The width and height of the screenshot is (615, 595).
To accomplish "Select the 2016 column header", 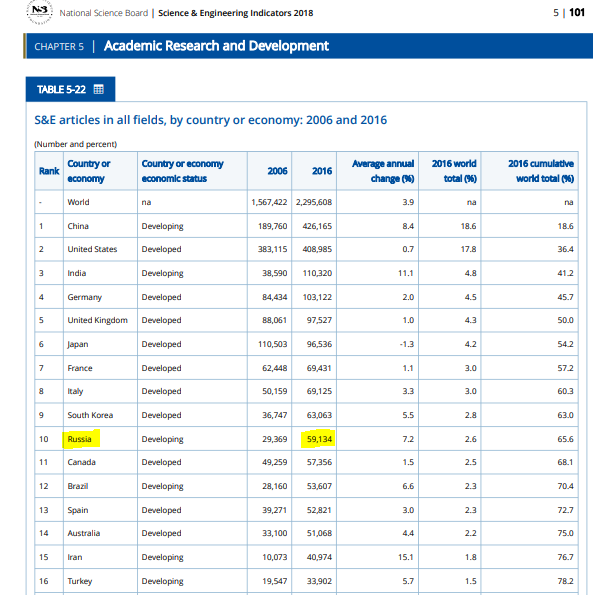I will [x=322, y=171].
